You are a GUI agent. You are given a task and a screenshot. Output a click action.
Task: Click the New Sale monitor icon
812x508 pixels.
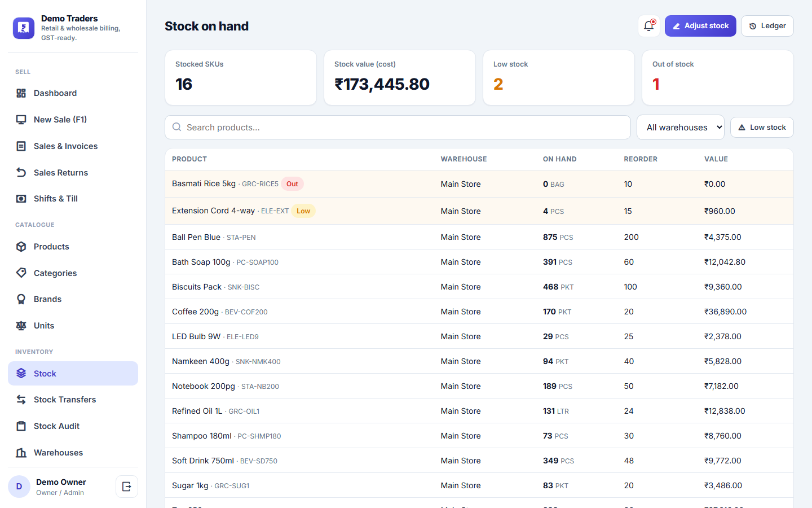point(21,120)
